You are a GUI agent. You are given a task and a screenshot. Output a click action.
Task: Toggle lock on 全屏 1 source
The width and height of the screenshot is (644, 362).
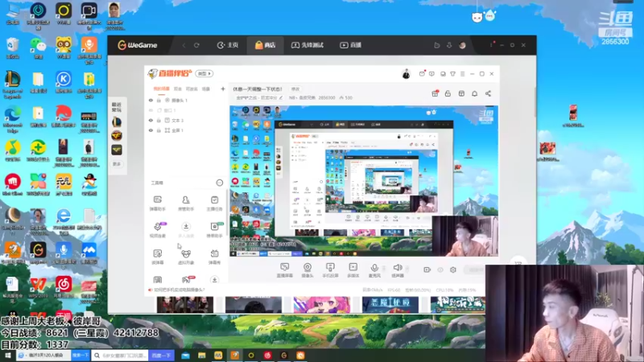point(159,130)
